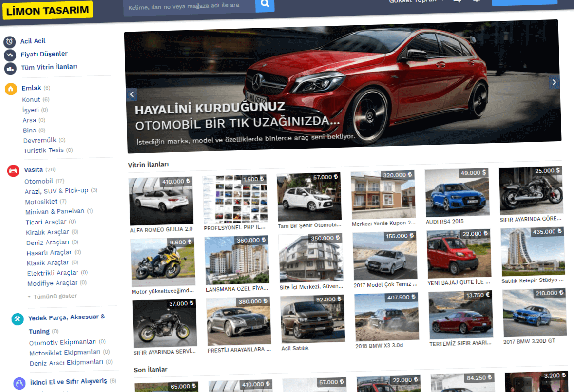Screen dimensions: 574x392
Task: Select the Konut category link
Action: (31, 99)
